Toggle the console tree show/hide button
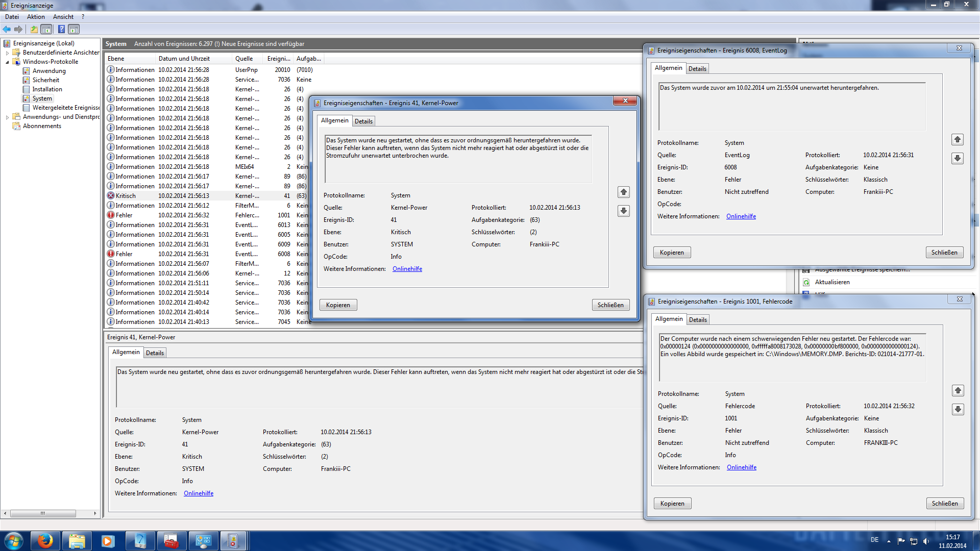The width and height of the screenshot is (980, 551). click(46, 29)
